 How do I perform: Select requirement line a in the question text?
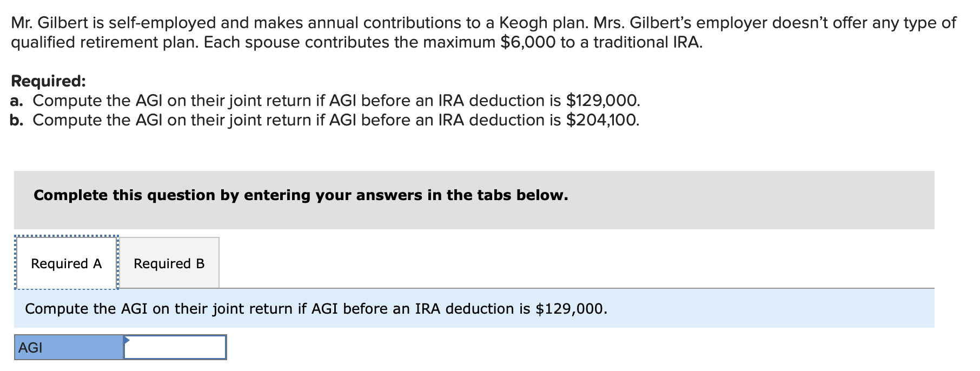tap(325, 99)
